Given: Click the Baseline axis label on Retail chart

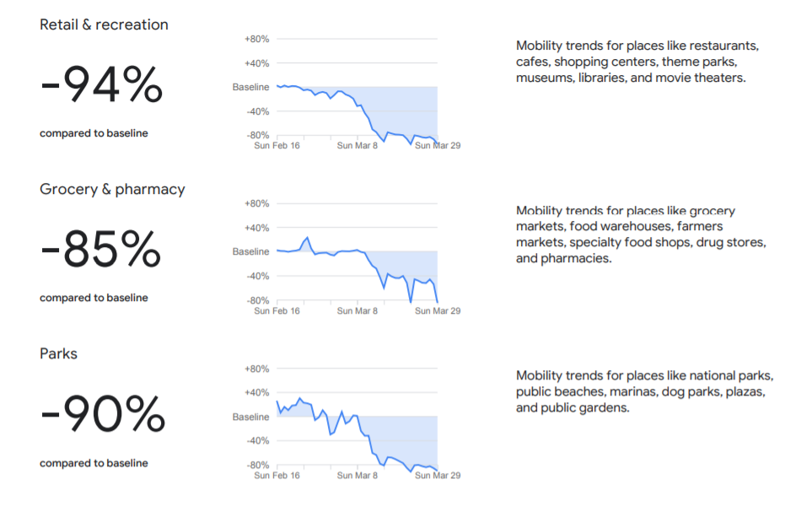Looking at the screenshot, I should [x=250, y=87].
